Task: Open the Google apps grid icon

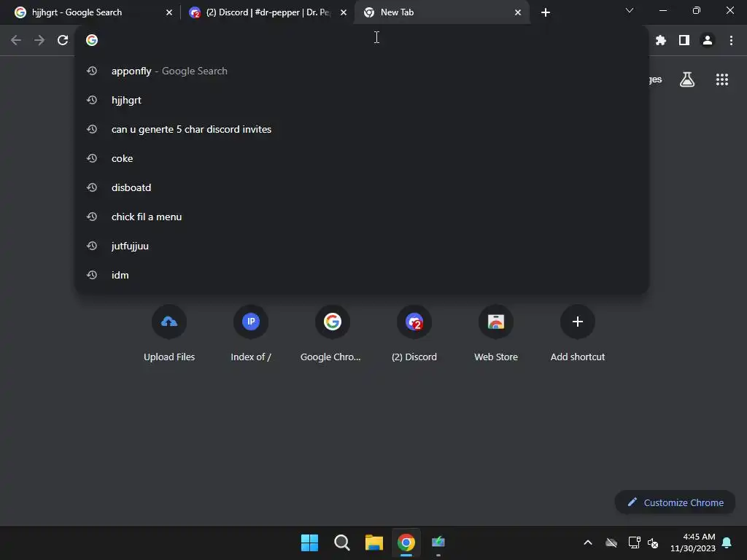Action: [722, 79]
